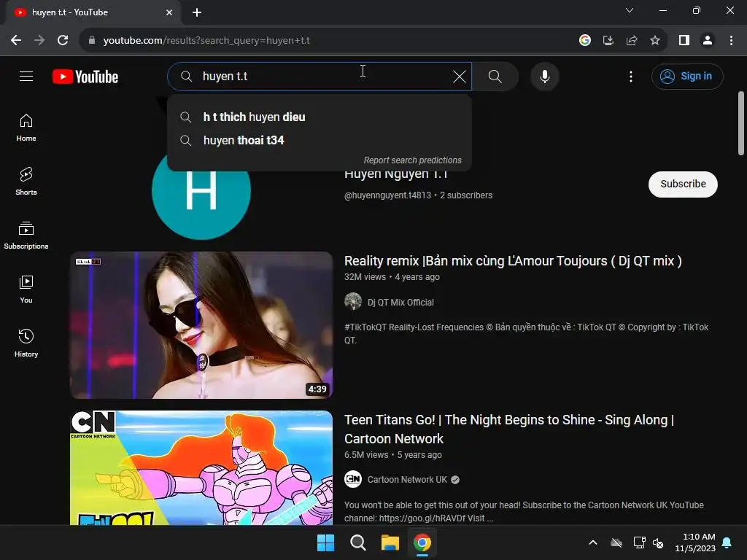Clear the search box with the X
Viewport: 747px width, 560px height.
pyautogui.click(x=460, y=77)
